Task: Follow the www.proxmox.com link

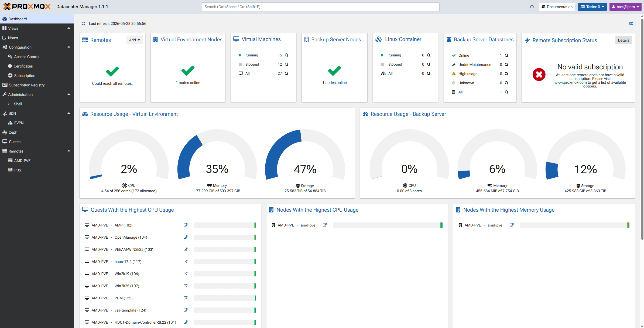Action: point(570,83)
